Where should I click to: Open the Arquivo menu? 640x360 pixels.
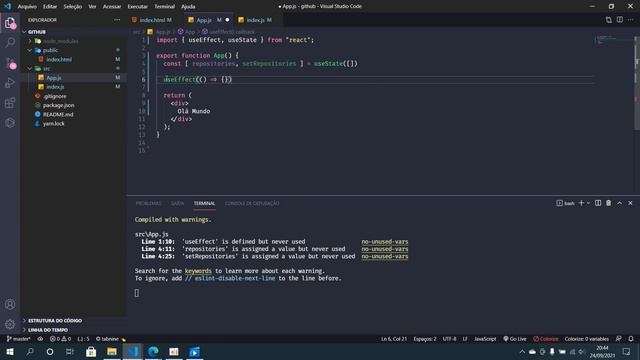click(27, 7)
